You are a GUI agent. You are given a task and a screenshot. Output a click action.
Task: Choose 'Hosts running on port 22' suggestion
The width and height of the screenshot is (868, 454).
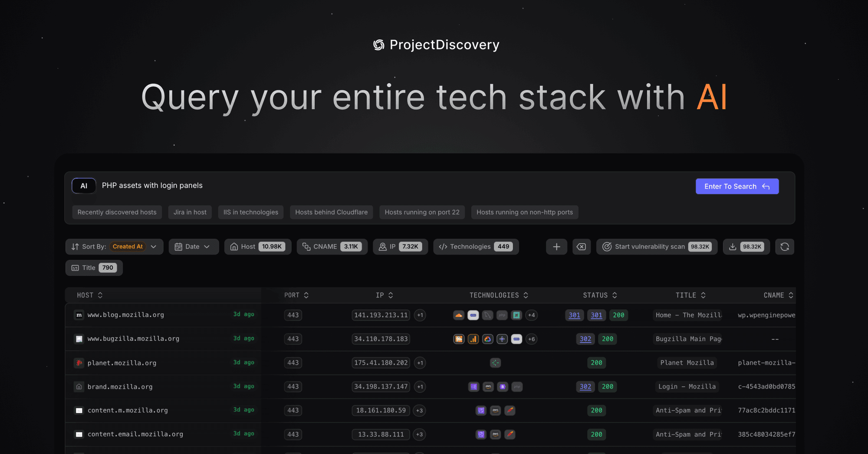(422, 212)
